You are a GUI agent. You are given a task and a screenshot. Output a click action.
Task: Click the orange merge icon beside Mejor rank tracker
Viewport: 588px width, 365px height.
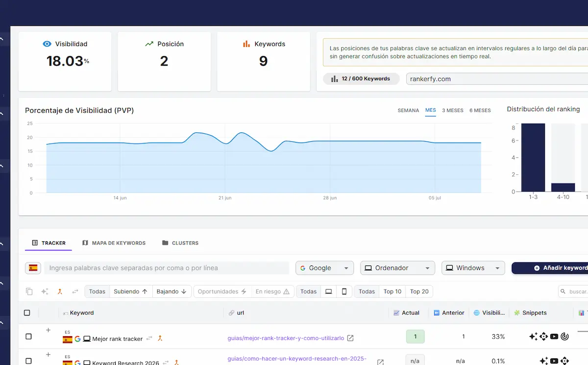160,338
